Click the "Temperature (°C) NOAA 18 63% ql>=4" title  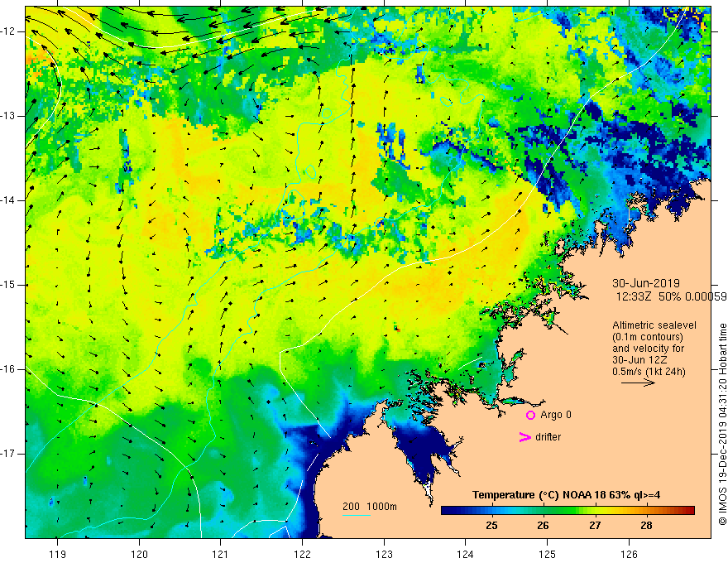[566, 495]
